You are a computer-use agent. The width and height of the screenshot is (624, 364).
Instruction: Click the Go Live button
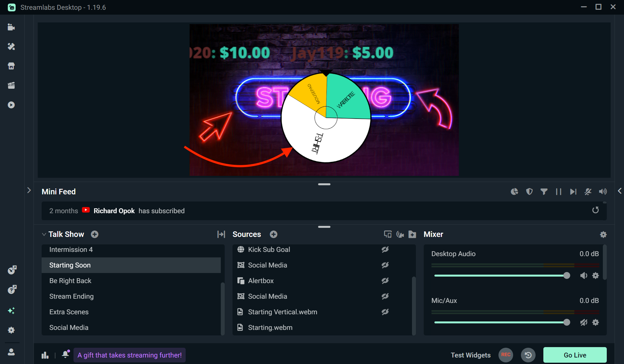(575, 355)
